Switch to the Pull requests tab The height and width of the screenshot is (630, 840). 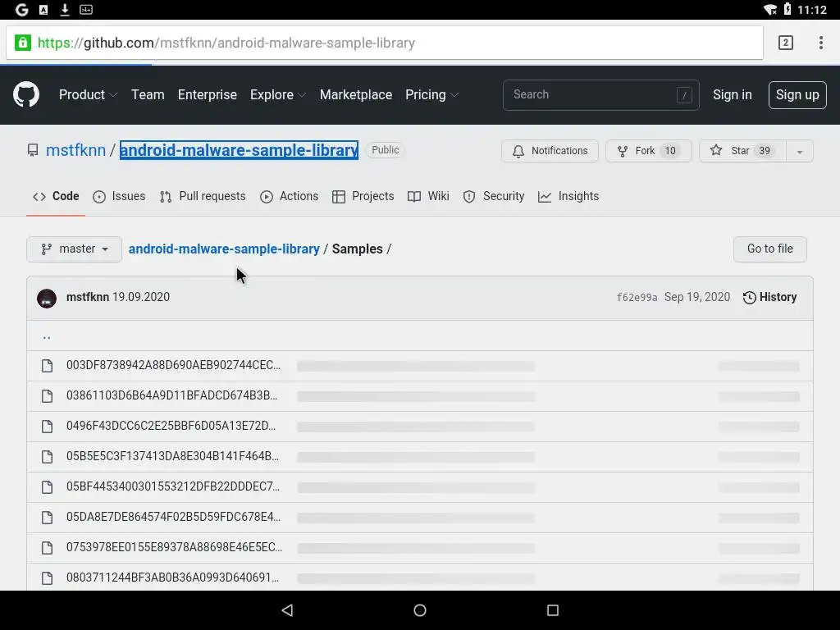click(203, 197)
